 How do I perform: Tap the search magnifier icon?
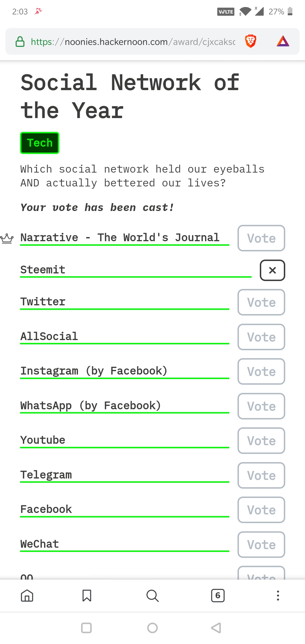pos(152,596)
